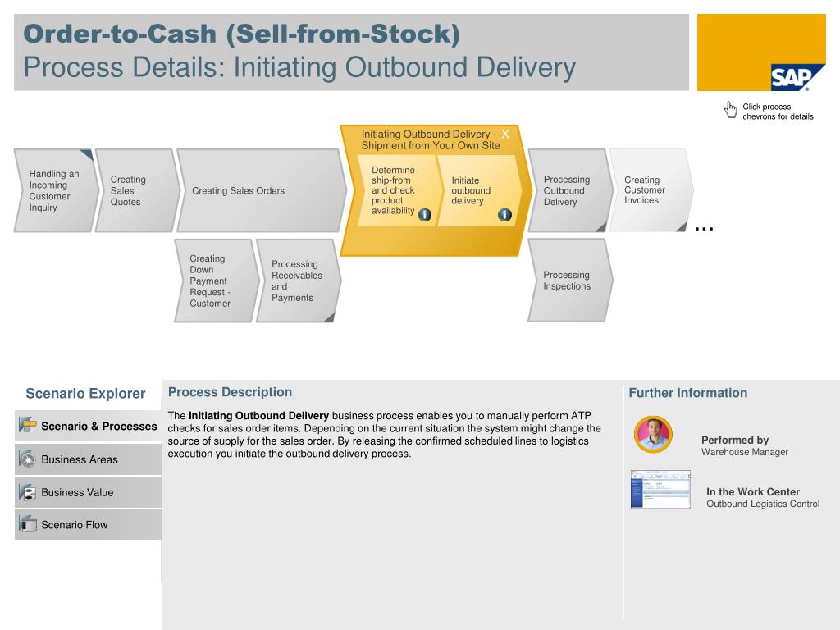Click the Scenario & Processes icon
840x630 pixels.
click(x=27, y=426)
